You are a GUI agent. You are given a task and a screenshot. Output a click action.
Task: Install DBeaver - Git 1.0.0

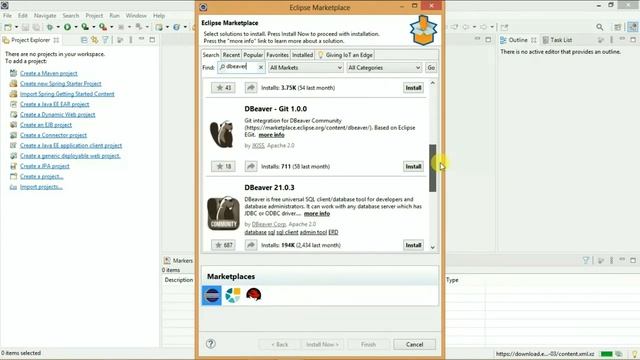pyautogui.click(x=413, y=166)
